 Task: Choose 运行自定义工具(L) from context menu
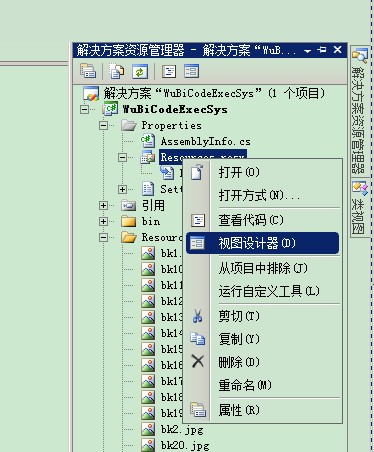tap(263, 291)
